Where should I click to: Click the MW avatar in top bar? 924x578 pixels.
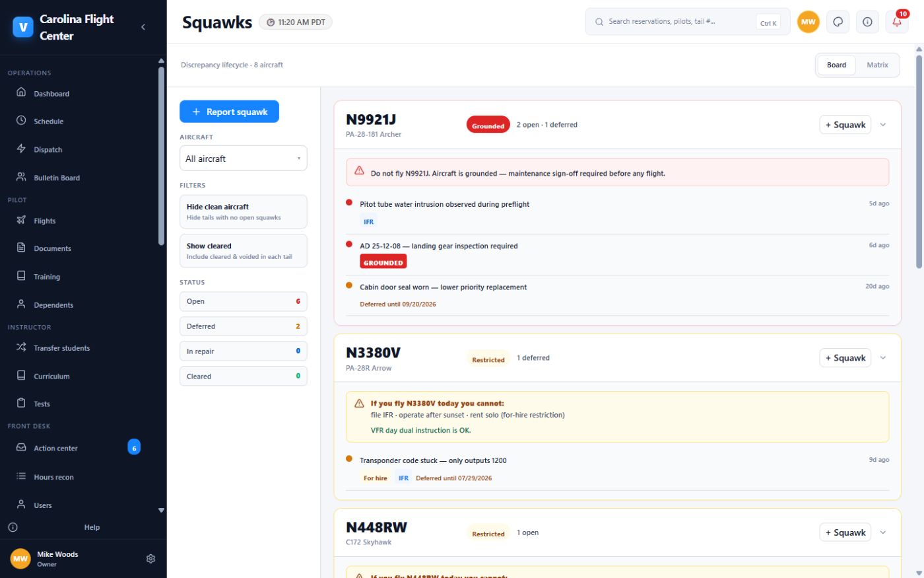pyautogui.click(x=808, y=22)
